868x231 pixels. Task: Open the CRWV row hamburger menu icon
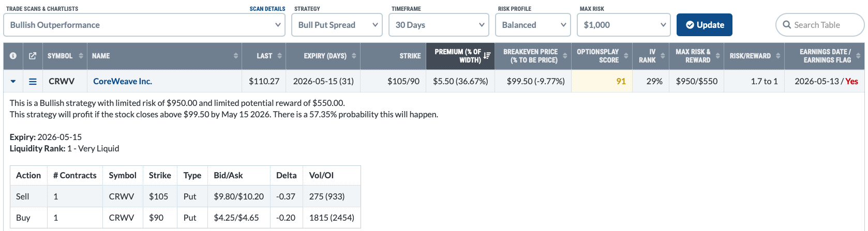coord(33,82)
